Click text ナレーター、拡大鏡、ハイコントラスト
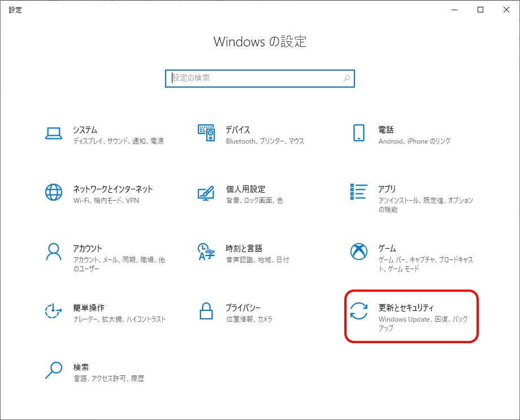 tap(119, 319)
